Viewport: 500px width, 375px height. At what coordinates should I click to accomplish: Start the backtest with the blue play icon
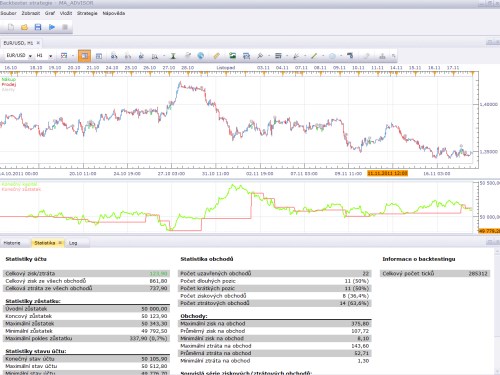click(52, 27)
